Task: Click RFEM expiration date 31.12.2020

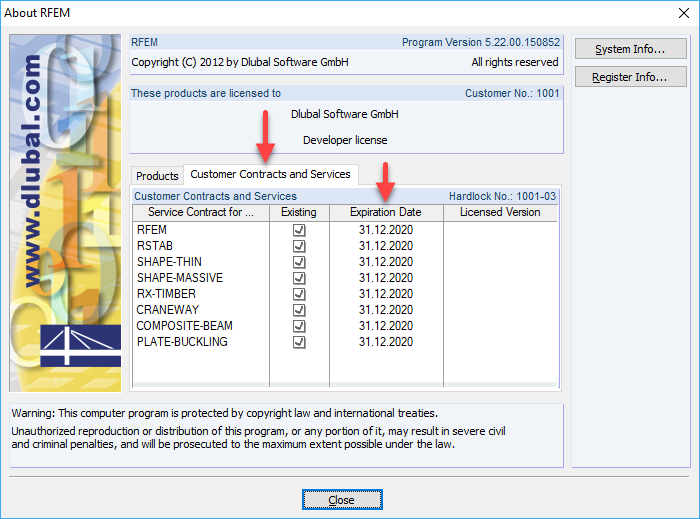Action: pyautogui.click(x=386, y=230)
